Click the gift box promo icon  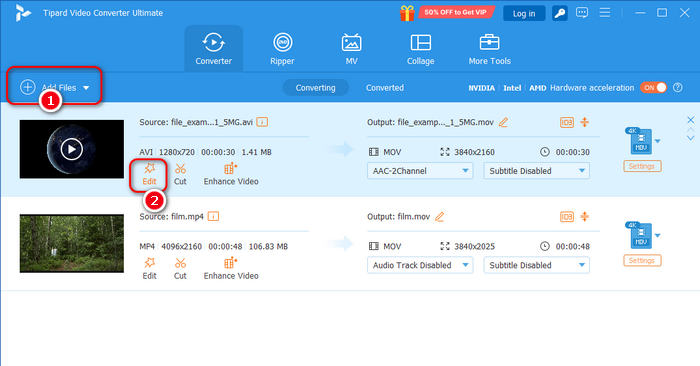click(407, 12)
